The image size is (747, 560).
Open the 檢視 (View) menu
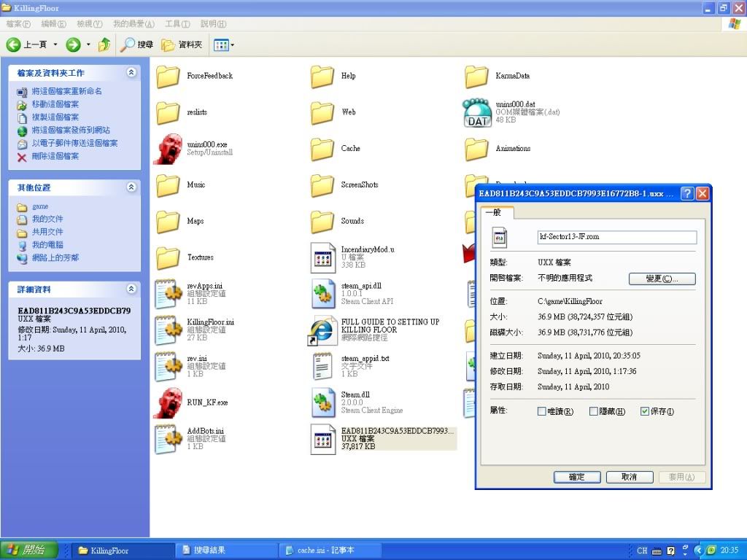click(90, 24)
